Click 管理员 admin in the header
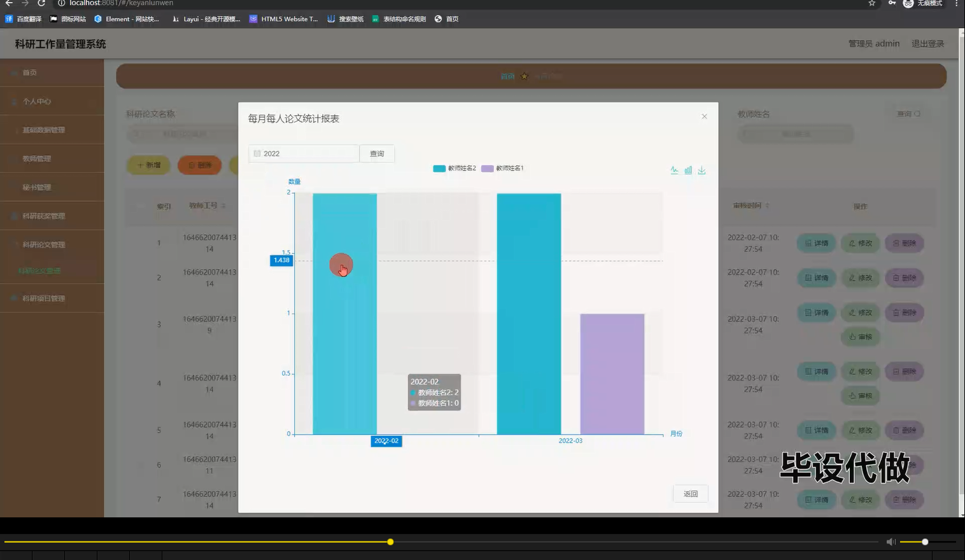 (873, 44)
